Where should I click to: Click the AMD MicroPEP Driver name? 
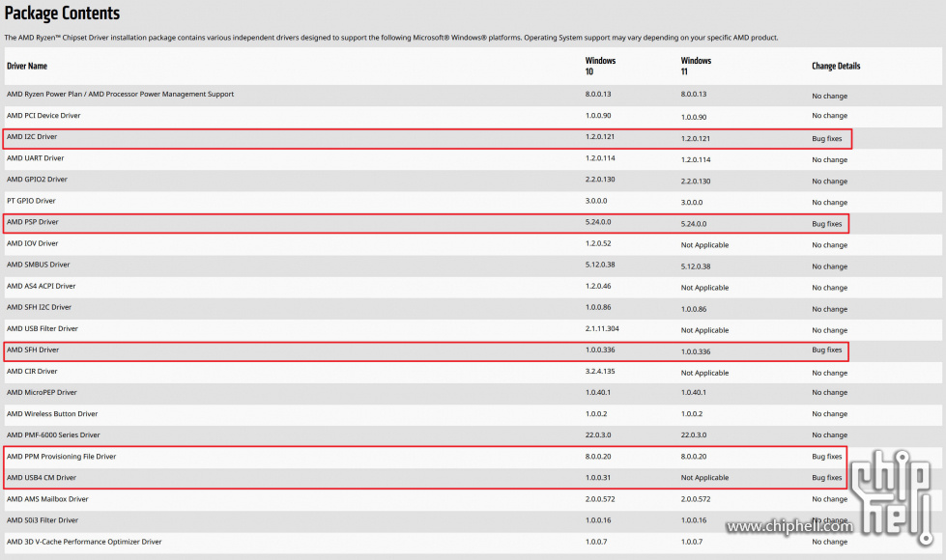[x=42, y=392]
